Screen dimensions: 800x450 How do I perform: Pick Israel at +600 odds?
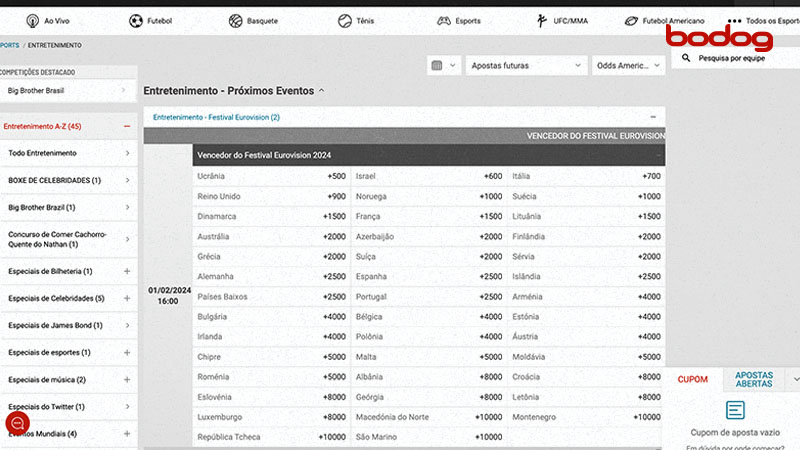(x=428, y=176)
